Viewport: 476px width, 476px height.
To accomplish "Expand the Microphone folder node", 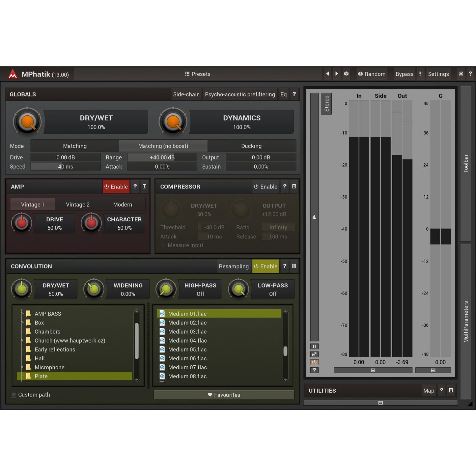I will 22,367.
